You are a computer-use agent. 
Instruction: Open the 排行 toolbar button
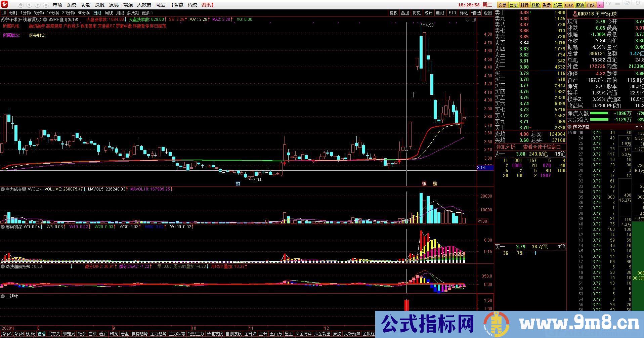524,5
